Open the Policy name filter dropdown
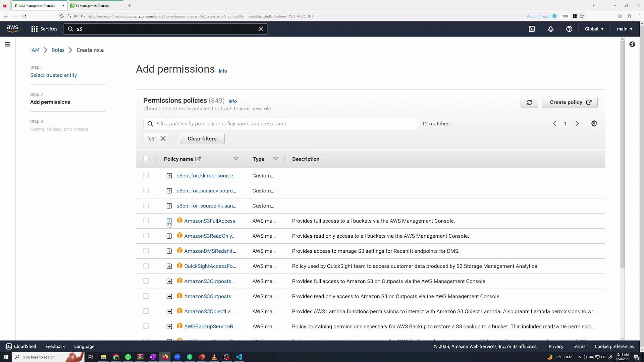 [x=236, y=159]
